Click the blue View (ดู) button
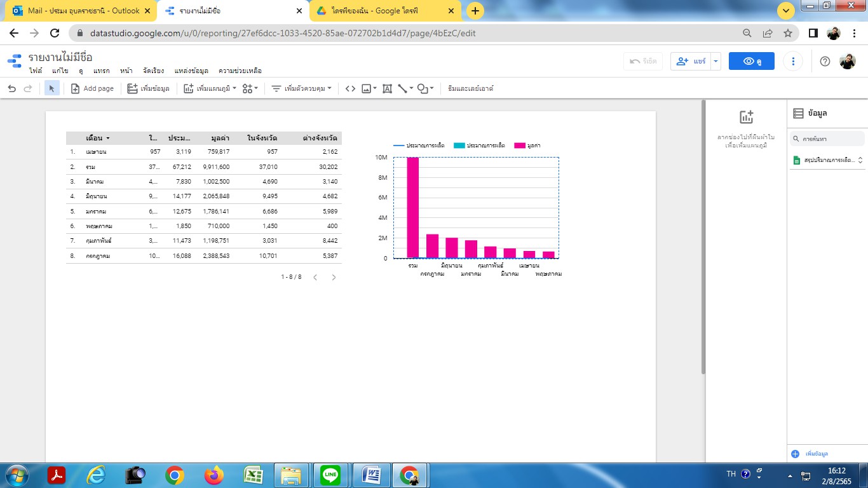The image size is (868, 488). [751, 61]
